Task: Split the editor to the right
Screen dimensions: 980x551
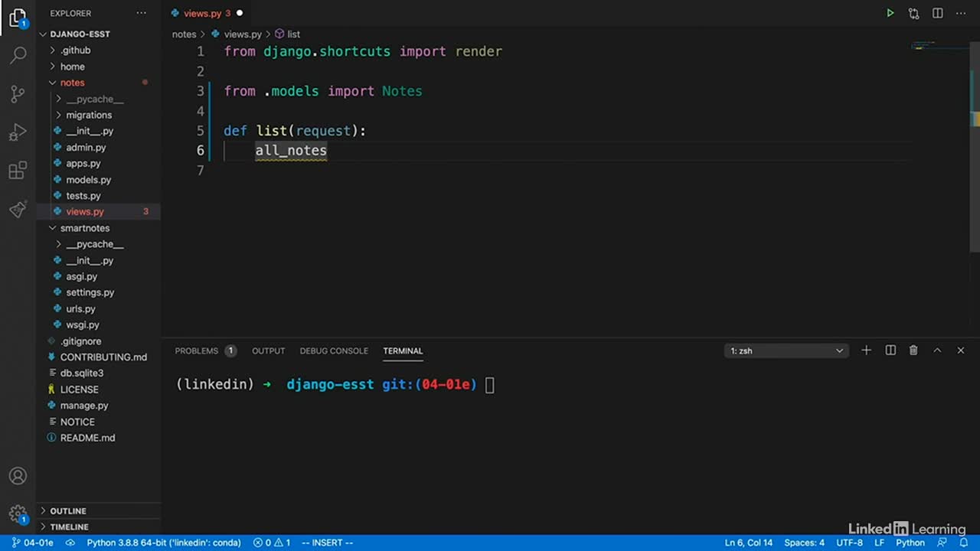Action: [x=937, y=13]
